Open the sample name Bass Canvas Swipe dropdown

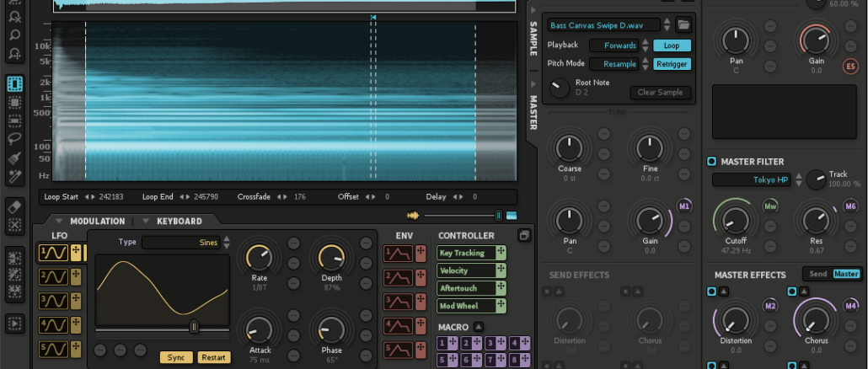604,25
